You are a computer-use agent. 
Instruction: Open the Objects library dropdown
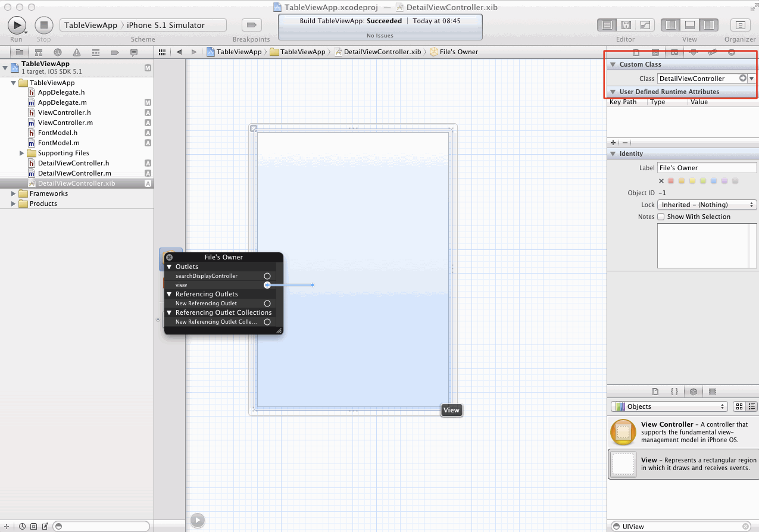click(669, 406)
